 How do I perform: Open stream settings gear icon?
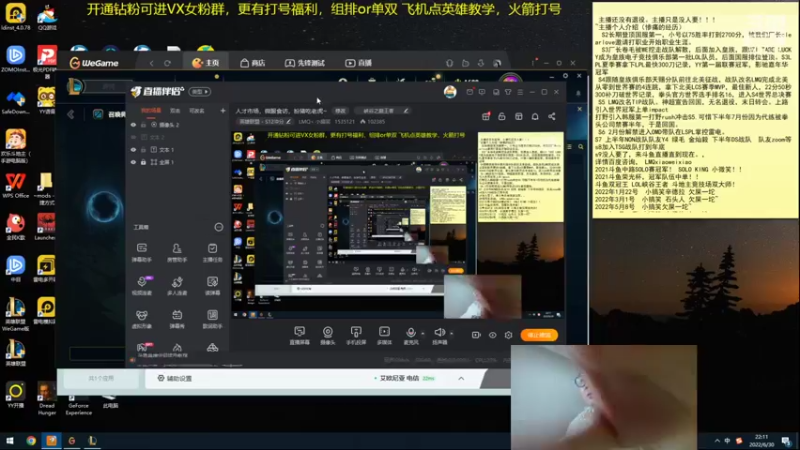509,335
